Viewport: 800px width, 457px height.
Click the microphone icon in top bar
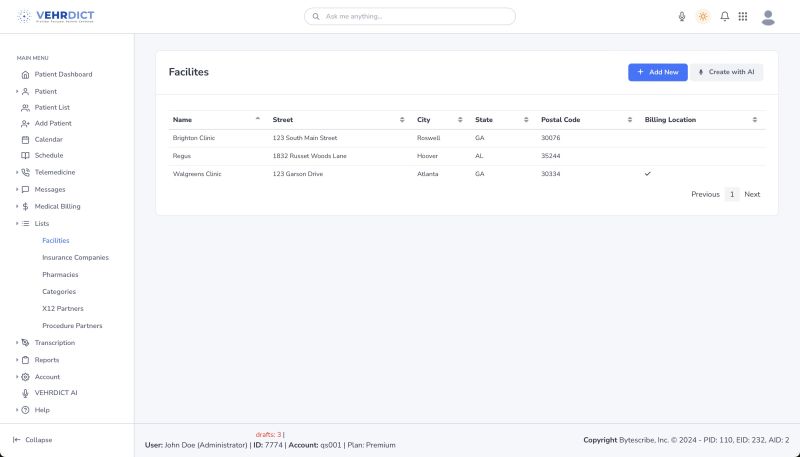click(682, 16)
